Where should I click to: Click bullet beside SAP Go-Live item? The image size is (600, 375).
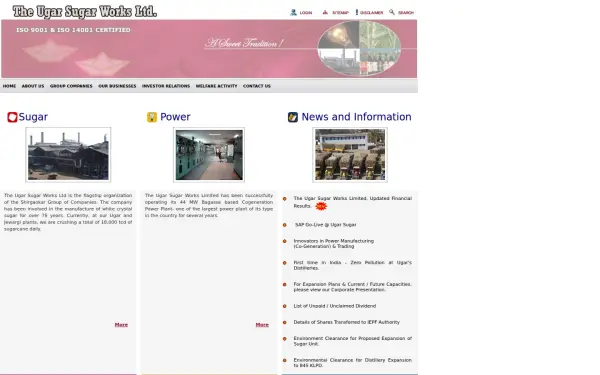285,225
